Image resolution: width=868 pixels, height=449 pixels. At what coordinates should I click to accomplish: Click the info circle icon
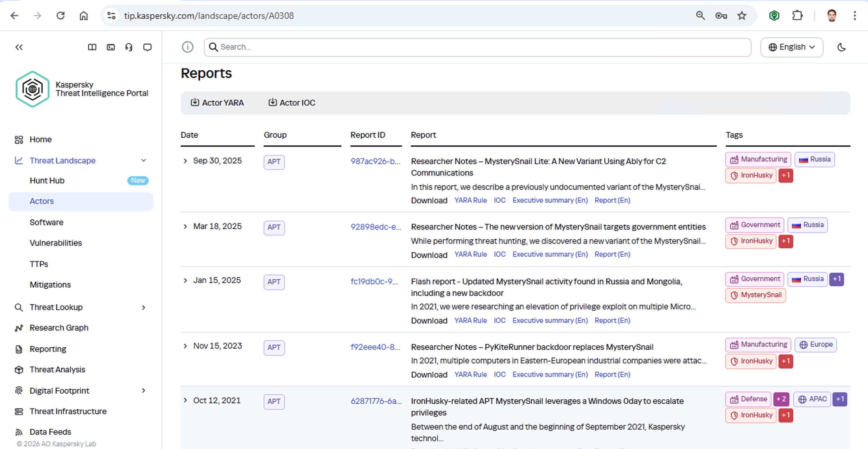click(188, 47)
